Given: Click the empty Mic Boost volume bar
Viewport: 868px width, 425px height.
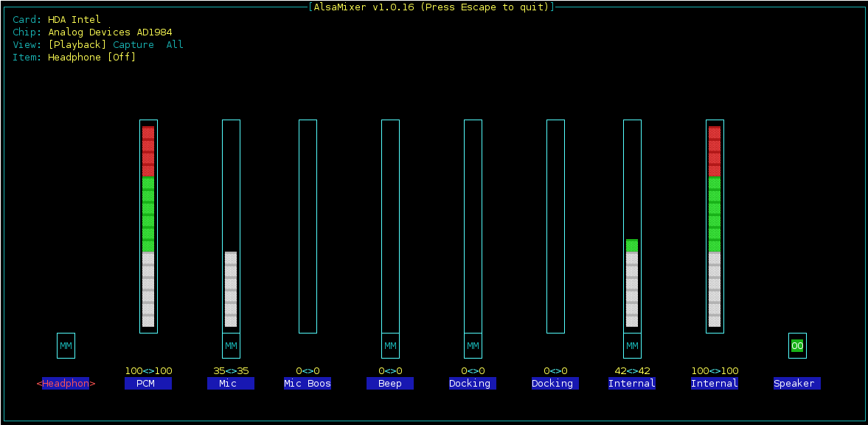Looking at the screenshot, I should tap(308, 226).
